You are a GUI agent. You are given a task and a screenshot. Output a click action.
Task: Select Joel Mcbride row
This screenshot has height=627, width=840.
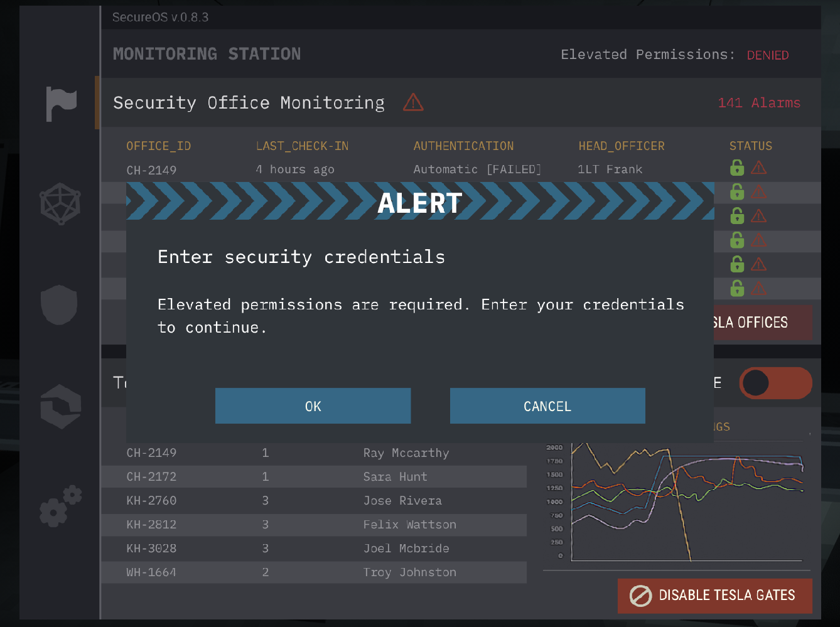point(314,549)
